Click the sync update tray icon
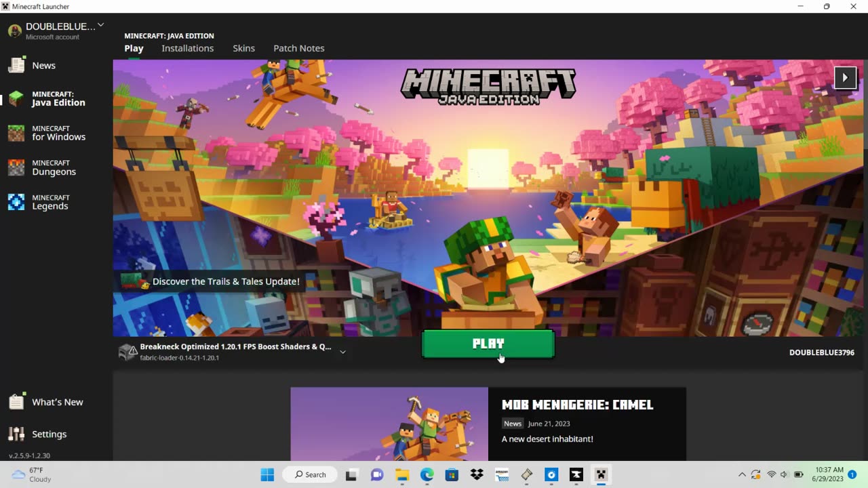868x488 pixels. click(x=756, y=474)
